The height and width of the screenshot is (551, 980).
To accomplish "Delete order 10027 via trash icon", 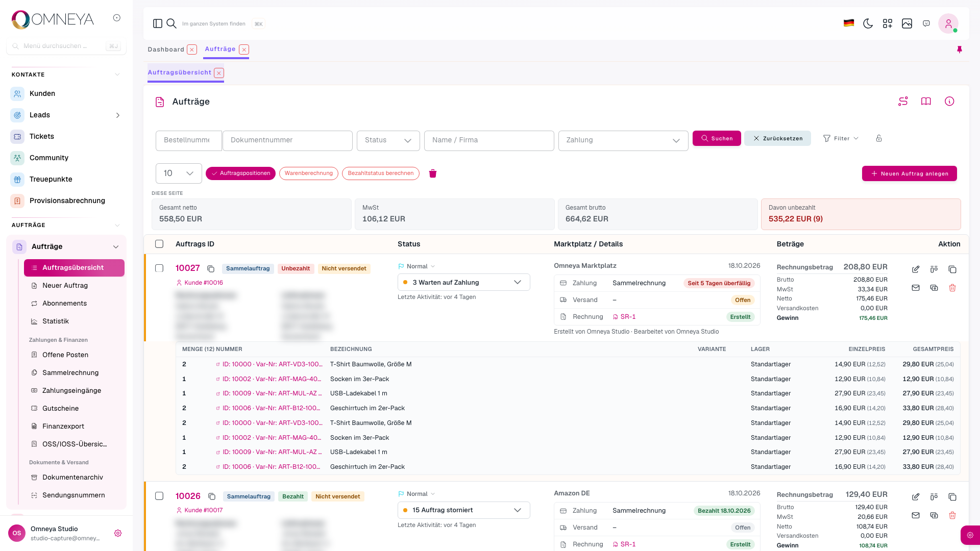I will [x=952, y=288].
